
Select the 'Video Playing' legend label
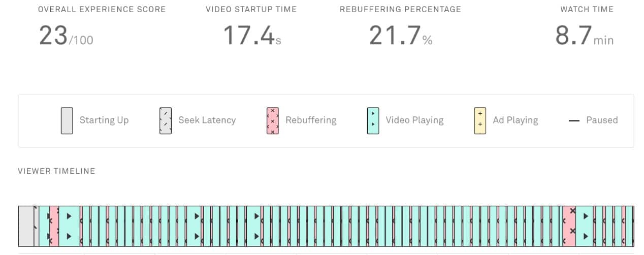pyautogui.click(x=414, y=120)
